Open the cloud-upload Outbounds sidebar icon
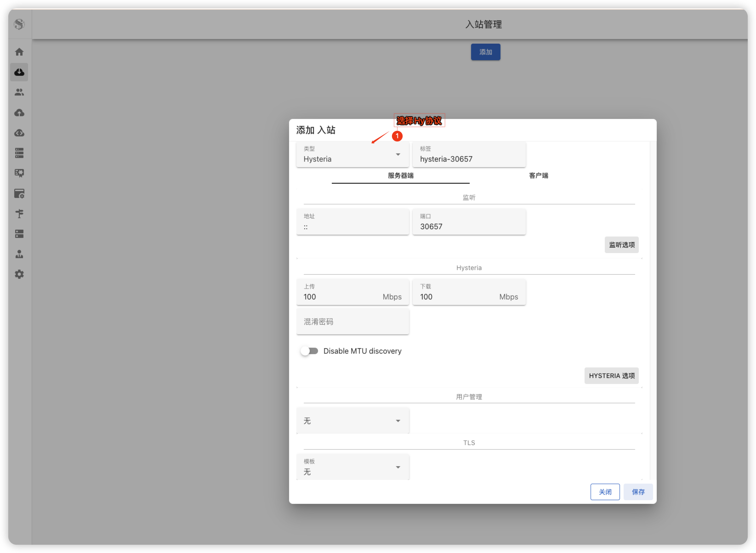This screenshot has height=553, width=756. (19, 113)
